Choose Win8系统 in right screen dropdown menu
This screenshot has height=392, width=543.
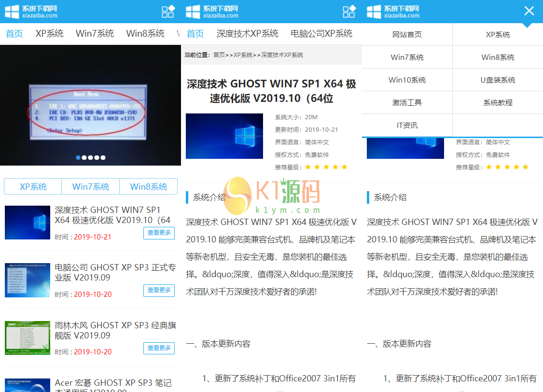pos(498,57)
